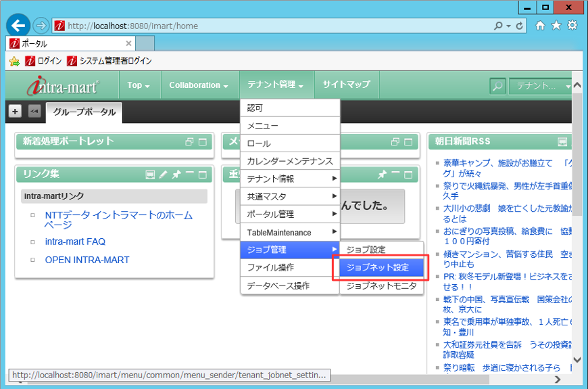The image size is (588, 389).
Task: Click the vertical scrollbar up arrow
Action: 577,85
